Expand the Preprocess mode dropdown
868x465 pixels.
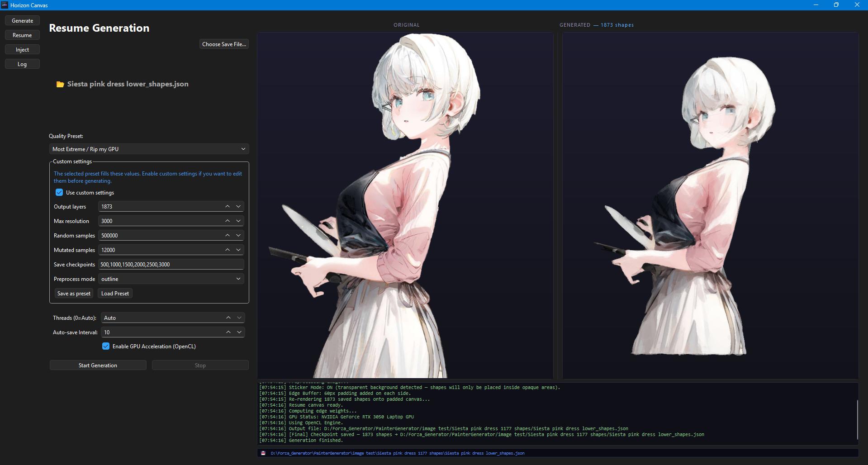point(171,279)
